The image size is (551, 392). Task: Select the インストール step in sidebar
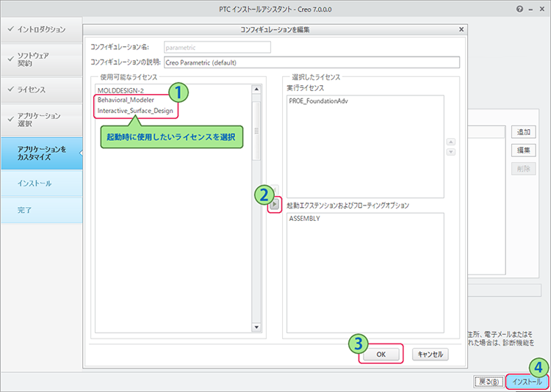41,184
